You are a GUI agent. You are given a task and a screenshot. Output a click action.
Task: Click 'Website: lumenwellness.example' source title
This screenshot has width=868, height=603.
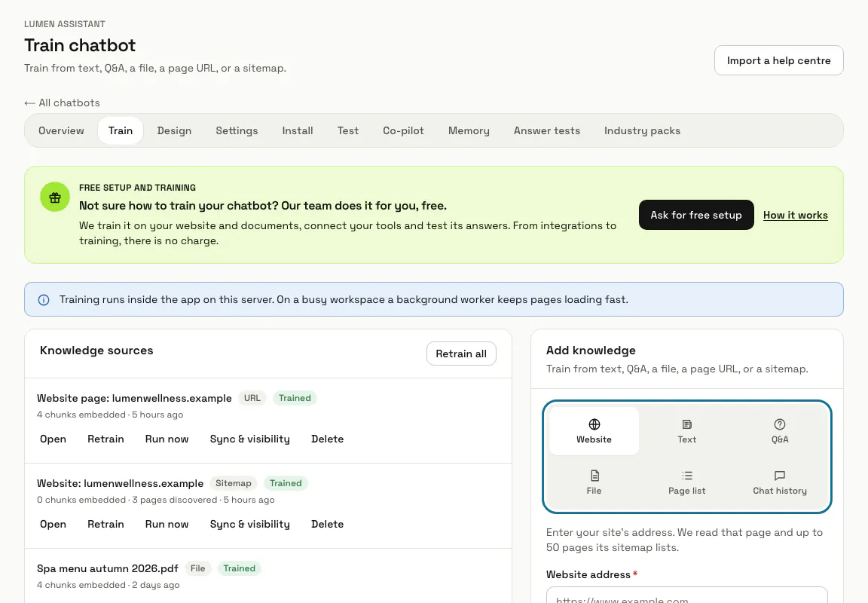pos(120,483)
